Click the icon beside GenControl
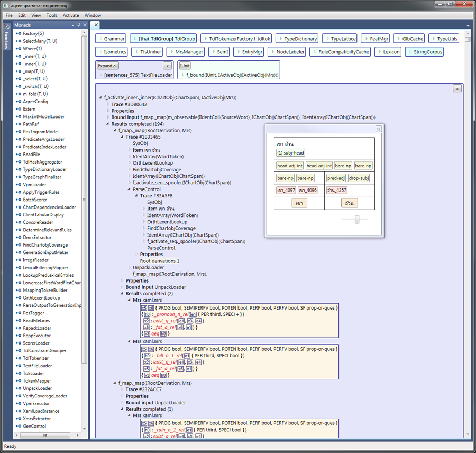This screenshot has height=453, width=476. [19, 426]
